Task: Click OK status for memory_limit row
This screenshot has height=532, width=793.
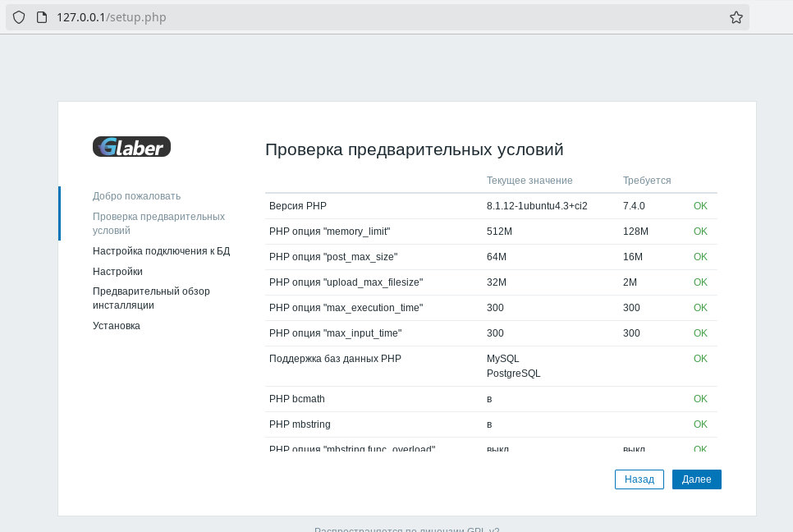Action: (699, 232)
